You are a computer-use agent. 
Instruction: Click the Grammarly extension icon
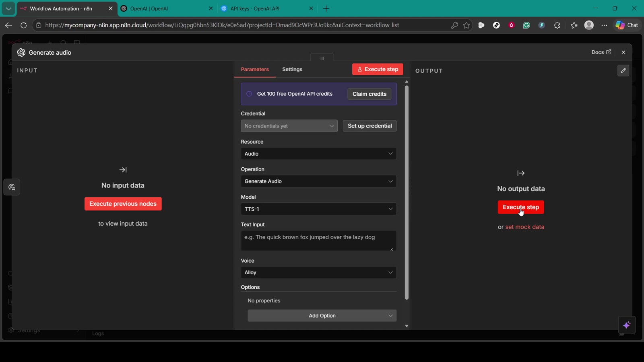click(526, 25)
